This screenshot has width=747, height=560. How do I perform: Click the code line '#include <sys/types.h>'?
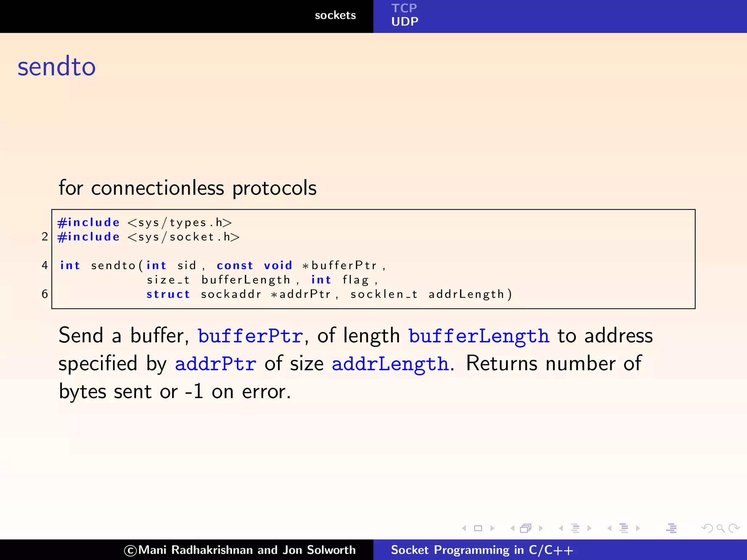[145, 222]
